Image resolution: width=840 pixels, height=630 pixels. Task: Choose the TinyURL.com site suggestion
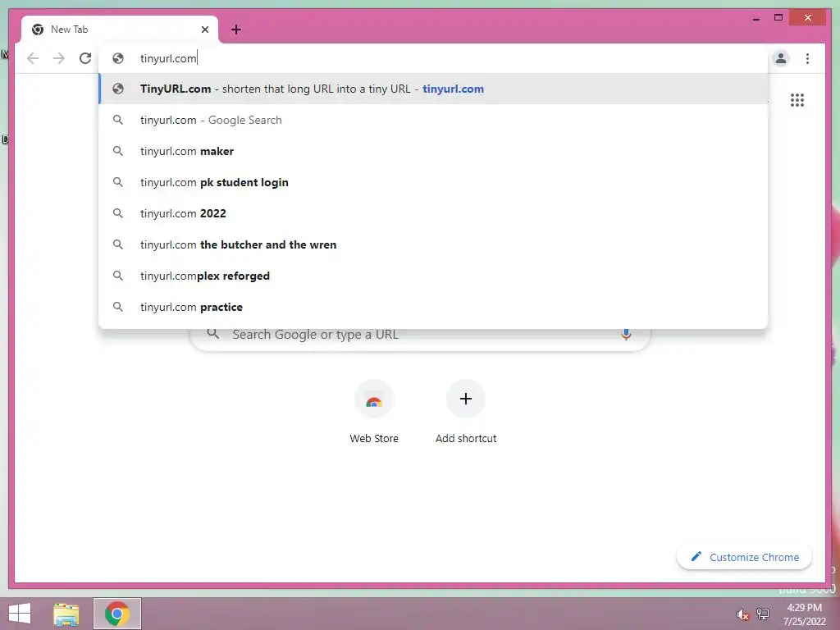[433, 89]
